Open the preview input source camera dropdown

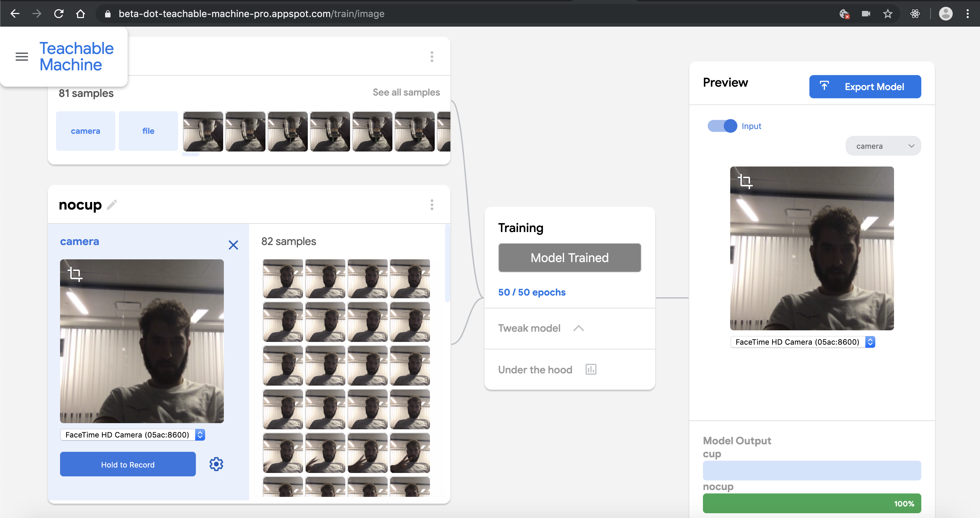click(883, 146)
